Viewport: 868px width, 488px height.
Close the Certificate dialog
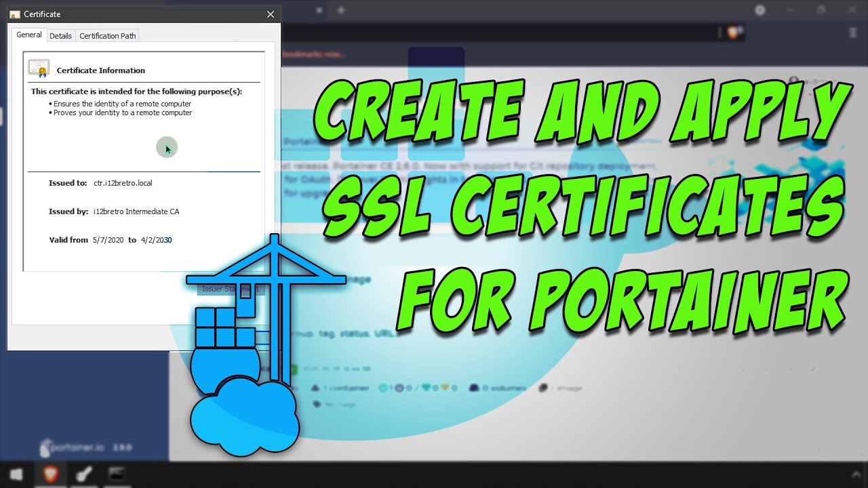coord(271,14)
